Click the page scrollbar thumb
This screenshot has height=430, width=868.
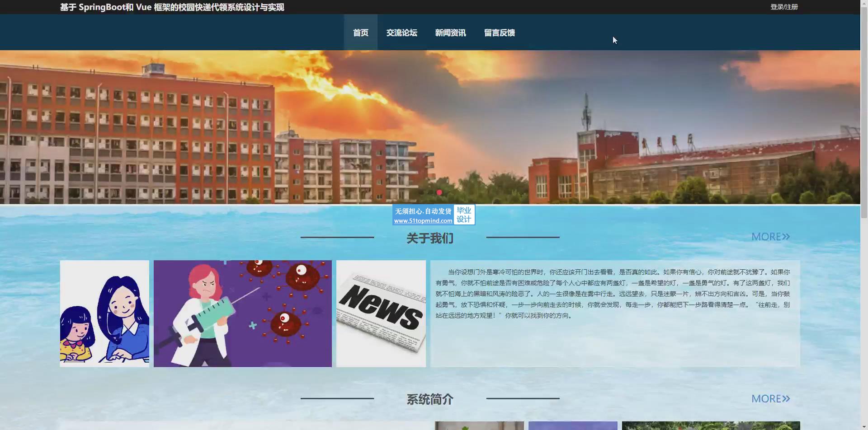tap(864, 113)
